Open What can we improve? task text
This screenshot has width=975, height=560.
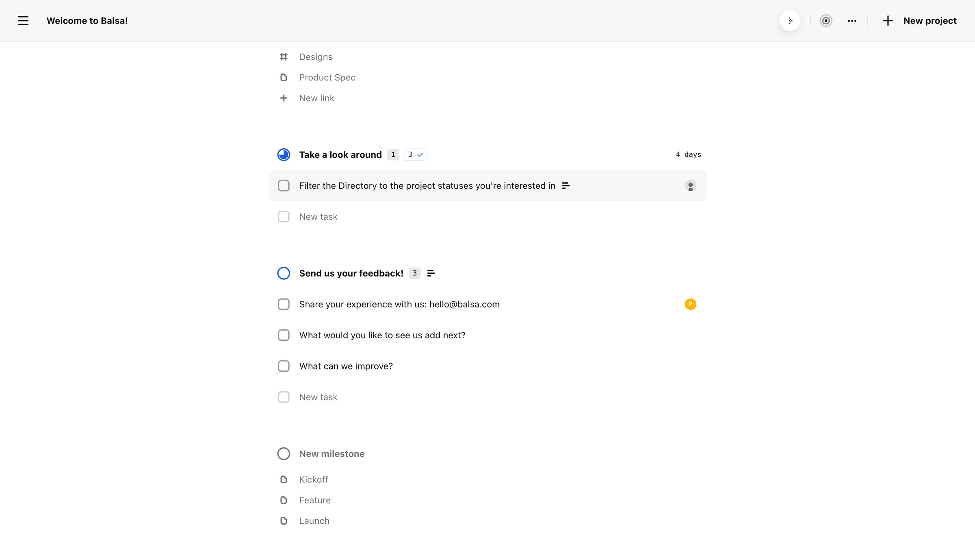346,366
